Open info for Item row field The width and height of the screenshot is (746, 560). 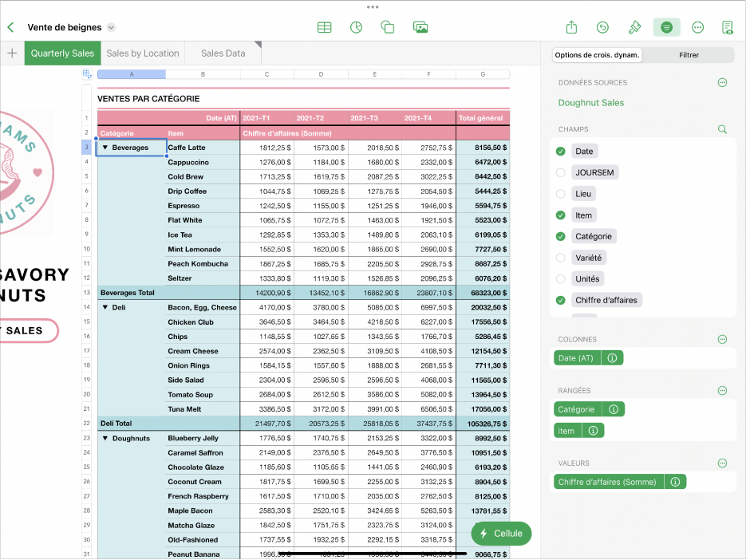tap(593, 431)
